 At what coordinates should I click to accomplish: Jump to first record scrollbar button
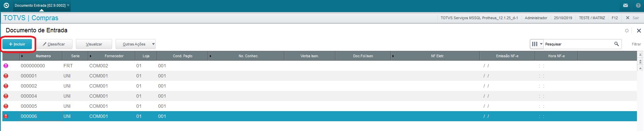pos(640,55)
